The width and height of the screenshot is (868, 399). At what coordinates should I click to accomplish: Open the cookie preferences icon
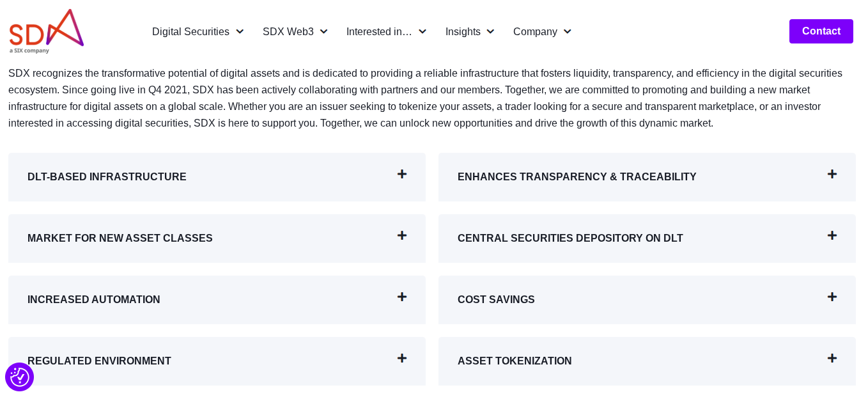(x=19, y=377)
